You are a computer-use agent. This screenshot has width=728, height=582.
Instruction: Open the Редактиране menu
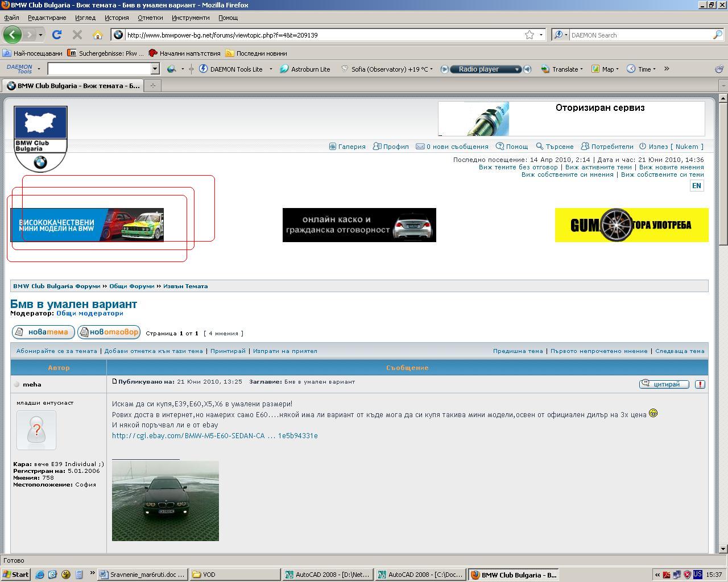(47, 18)
